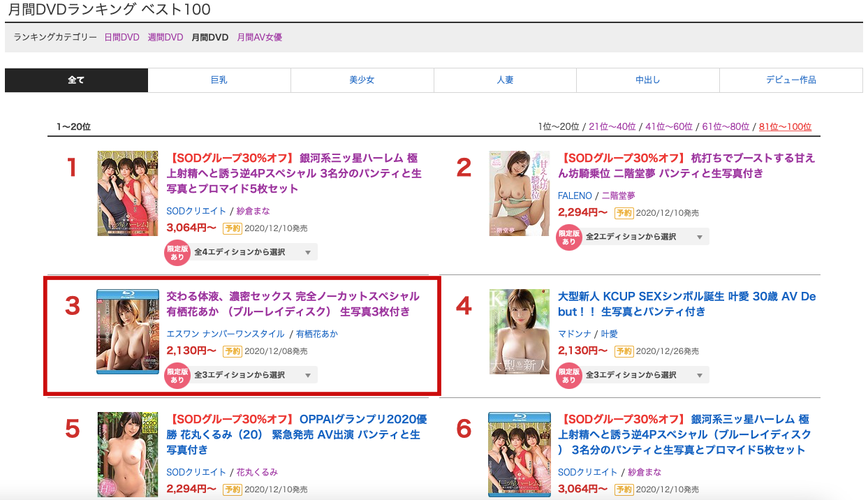
Task: Click the 予約 badge on rank 5
Action: click(233, 490)
